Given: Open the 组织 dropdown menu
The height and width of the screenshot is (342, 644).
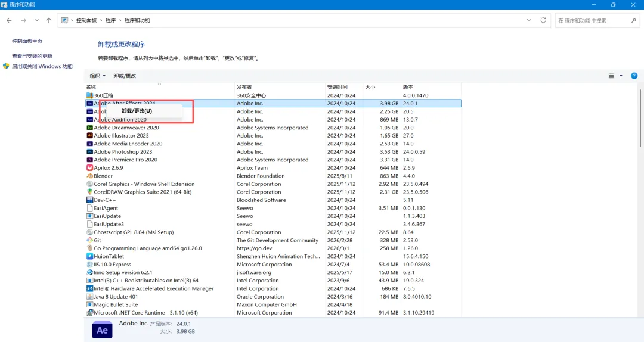Looking at the screenshot, I should point(98,76).
